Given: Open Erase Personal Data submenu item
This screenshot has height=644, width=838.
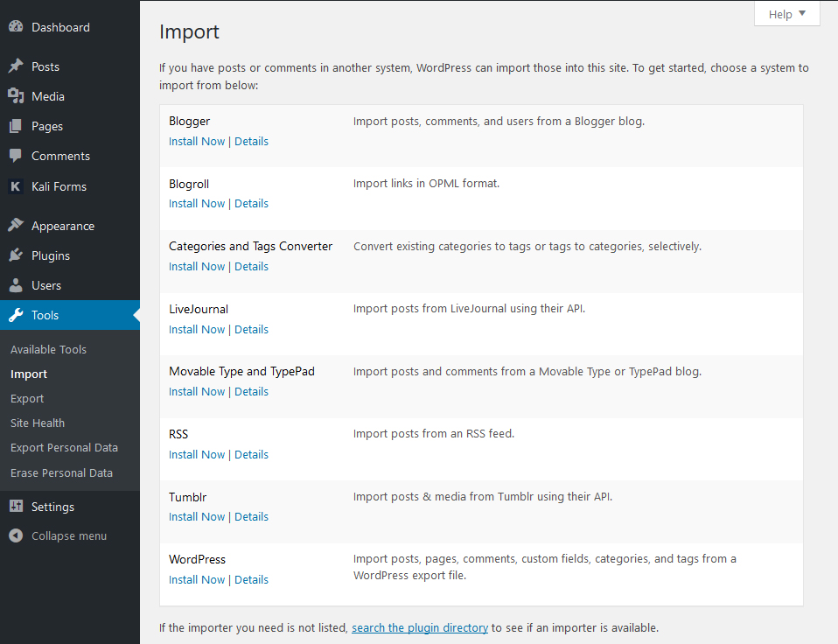Looking at the screenshot, I should [61, 473].
